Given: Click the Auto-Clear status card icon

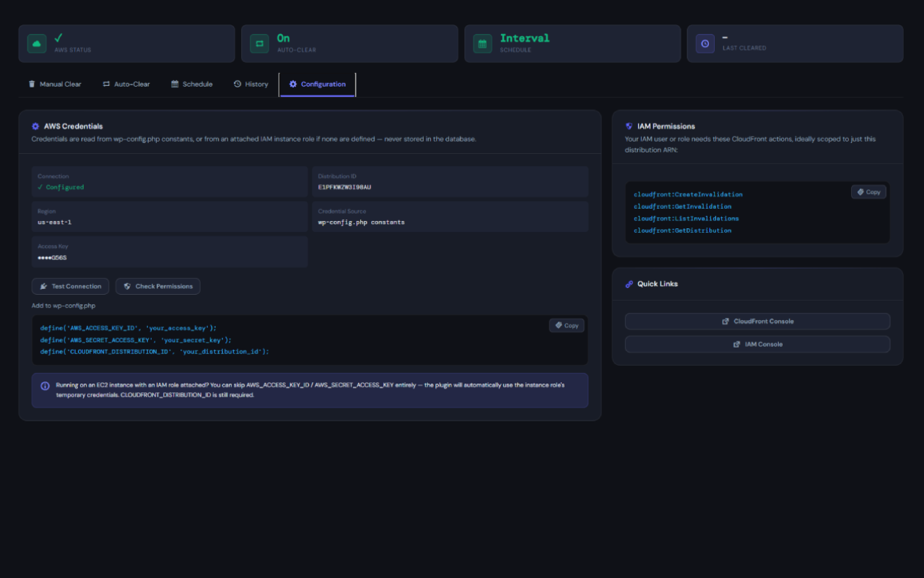Looking at the screenshot, I should (x=259, y=43).
